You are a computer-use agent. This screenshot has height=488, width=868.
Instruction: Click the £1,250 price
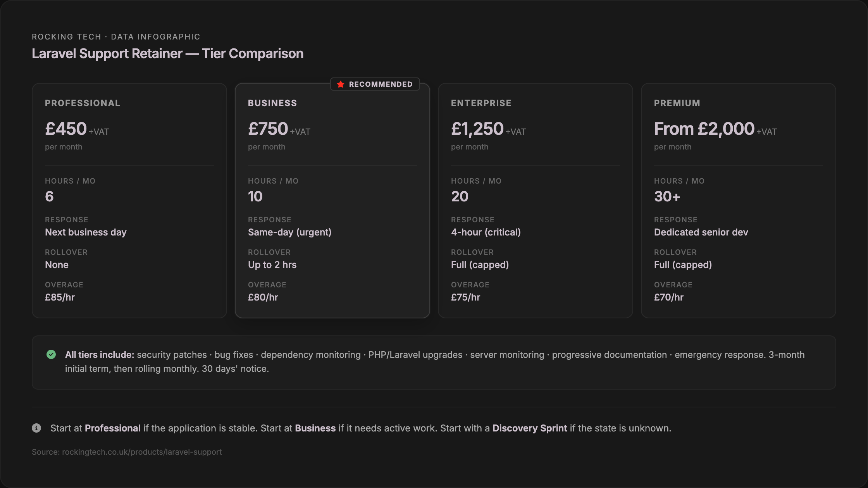pyautogui.click(x=477, y=129)
